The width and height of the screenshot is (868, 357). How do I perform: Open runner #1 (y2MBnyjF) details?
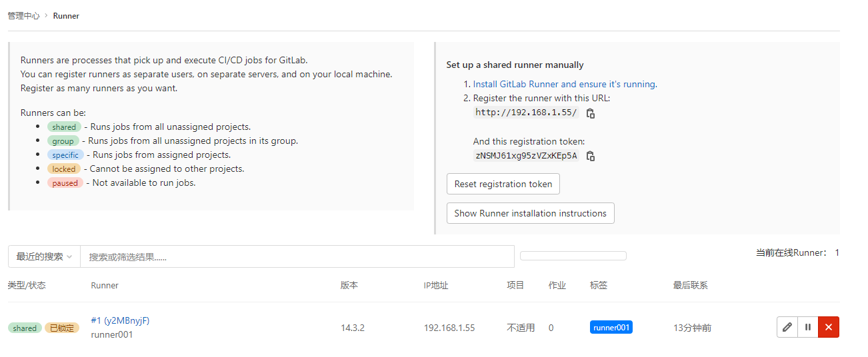pyautogui.click(x=120, y=320)
